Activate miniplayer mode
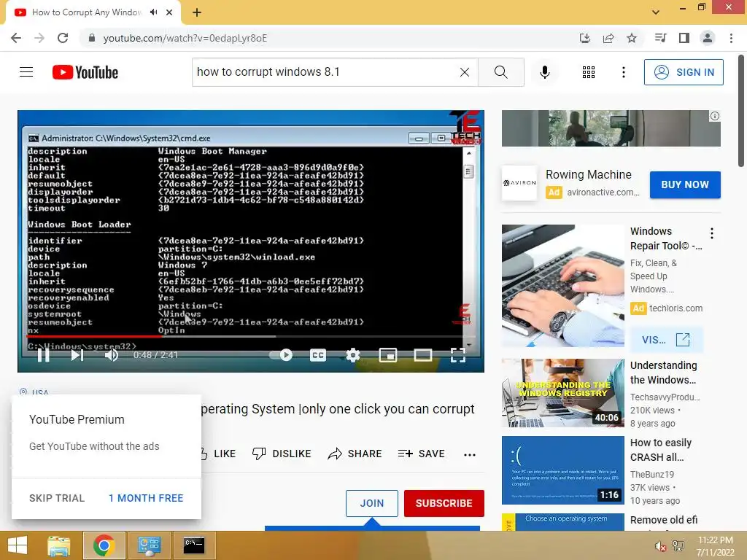 click(388, 355)
